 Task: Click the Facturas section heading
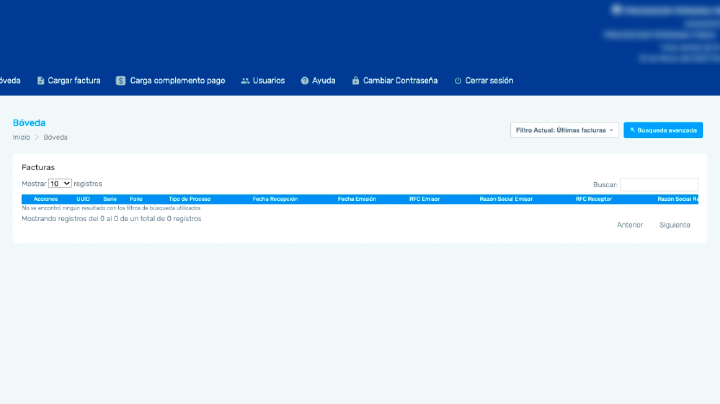(38, 168)
